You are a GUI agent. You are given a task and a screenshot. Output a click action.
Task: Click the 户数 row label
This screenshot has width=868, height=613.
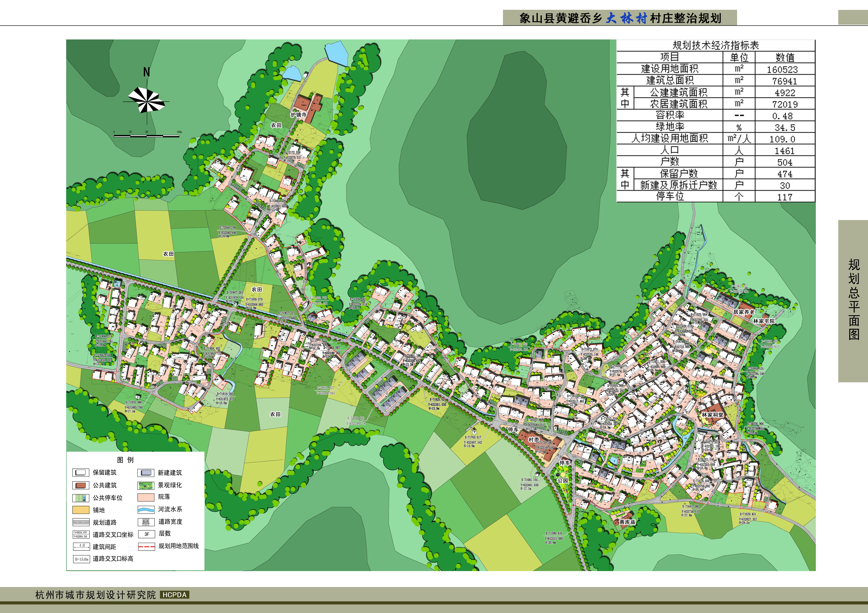(670, 161)
